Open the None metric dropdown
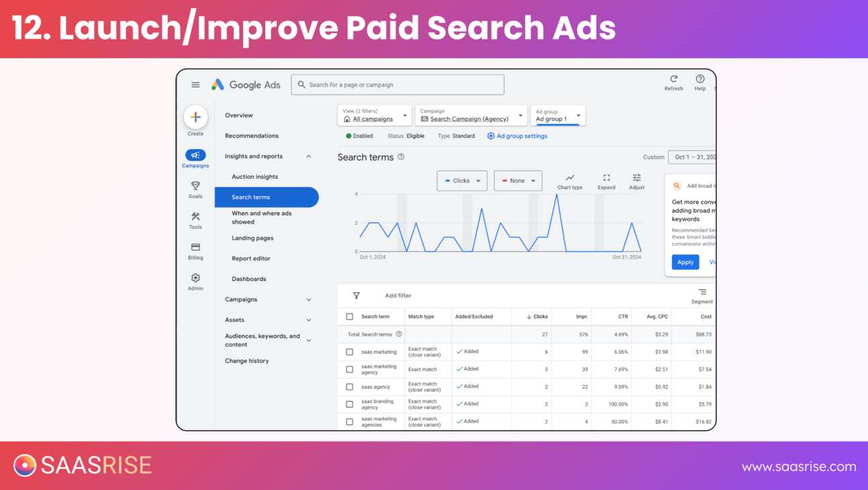 point(518,181)
